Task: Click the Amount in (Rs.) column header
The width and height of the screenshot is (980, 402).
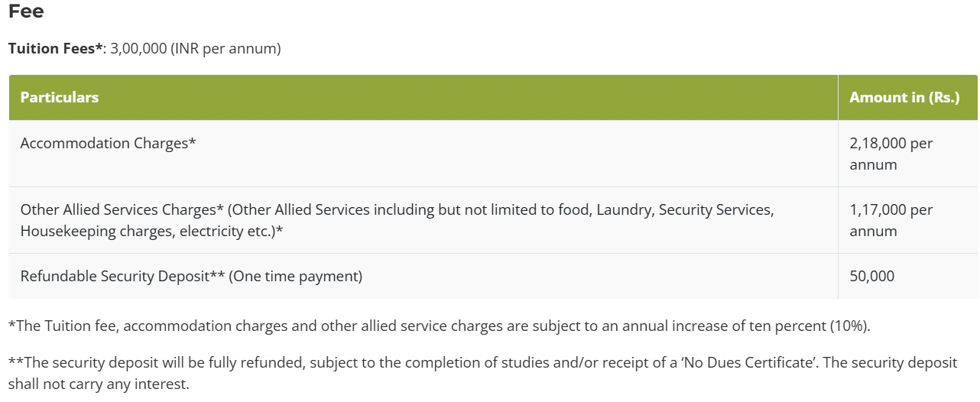Action: tap(904, 98)
